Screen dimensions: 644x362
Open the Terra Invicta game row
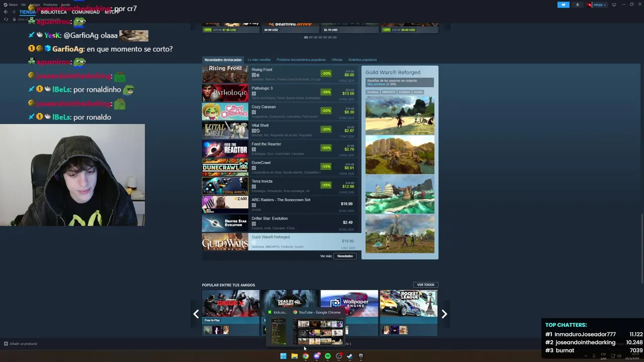click(281, 186)
